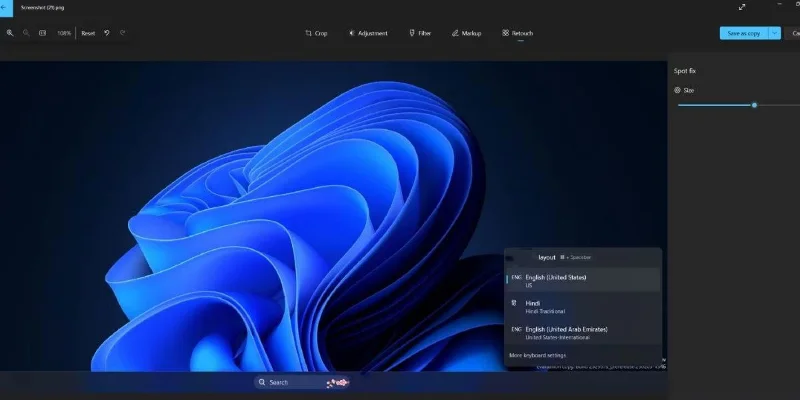Click the ENG badge beside English (United States)
Viewport: 800px width, 400px height.
516,278
